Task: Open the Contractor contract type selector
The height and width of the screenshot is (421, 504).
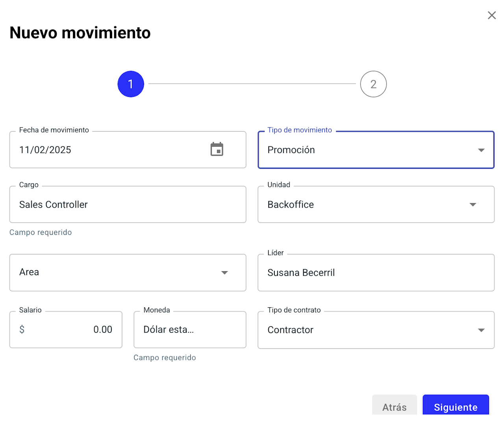Action: coord(362,330)
